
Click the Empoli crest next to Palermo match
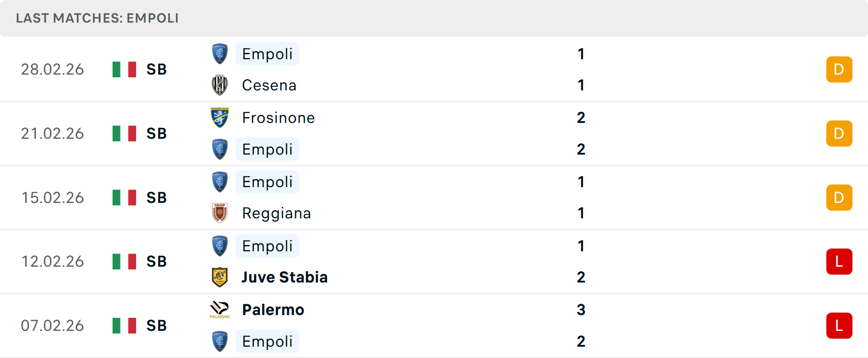[x=220, y=341]
